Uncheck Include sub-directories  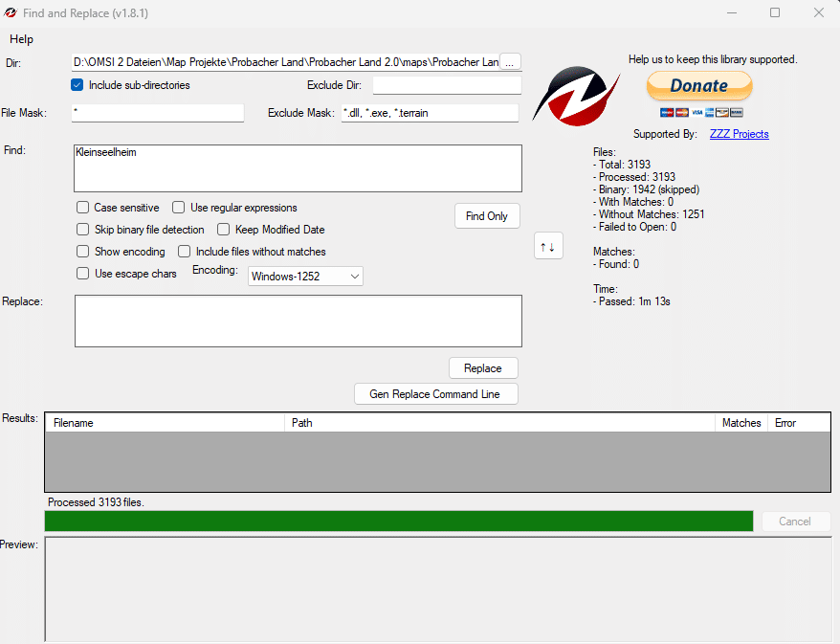pyautogui.click(x=77, y=85)
